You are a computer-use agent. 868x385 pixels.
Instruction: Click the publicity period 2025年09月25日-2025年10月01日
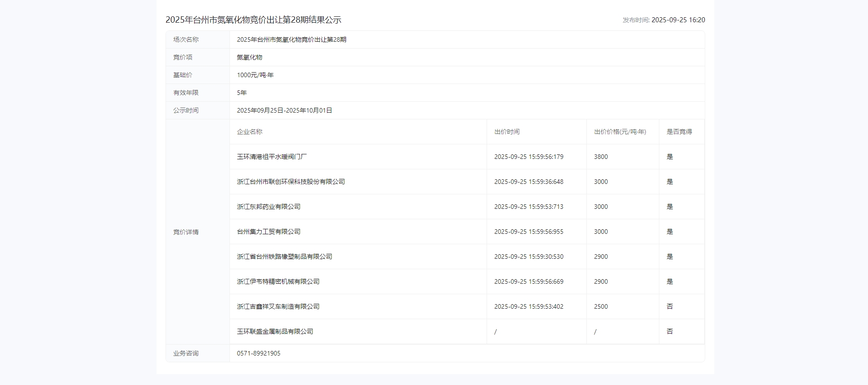[x=284, y=110]
